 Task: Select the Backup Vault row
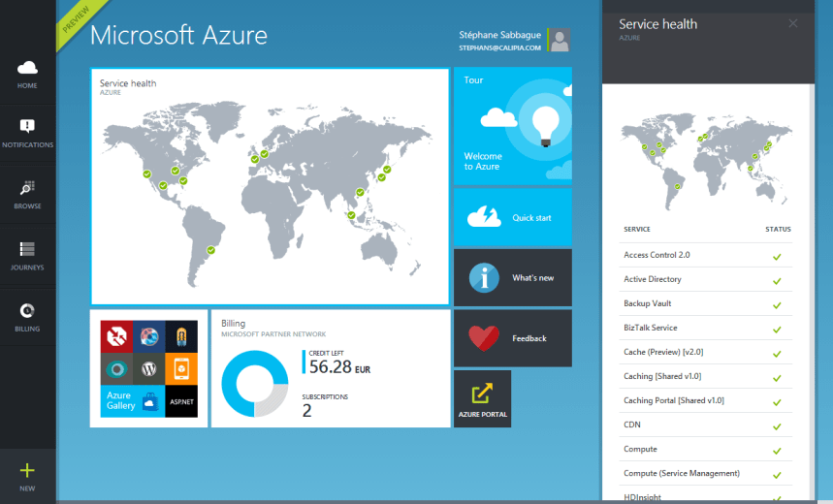[706, 303]
